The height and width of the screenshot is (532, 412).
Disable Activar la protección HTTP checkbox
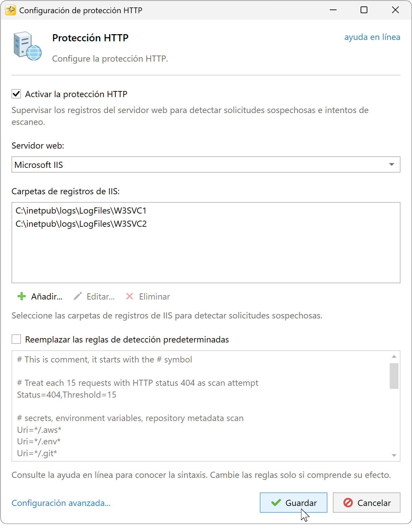coord(16,94)
